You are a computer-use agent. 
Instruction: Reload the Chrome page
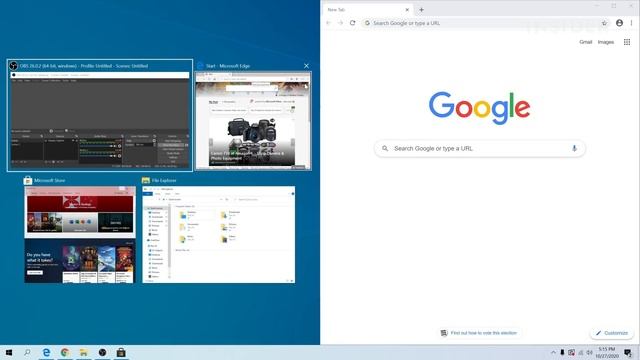[353, 23]
